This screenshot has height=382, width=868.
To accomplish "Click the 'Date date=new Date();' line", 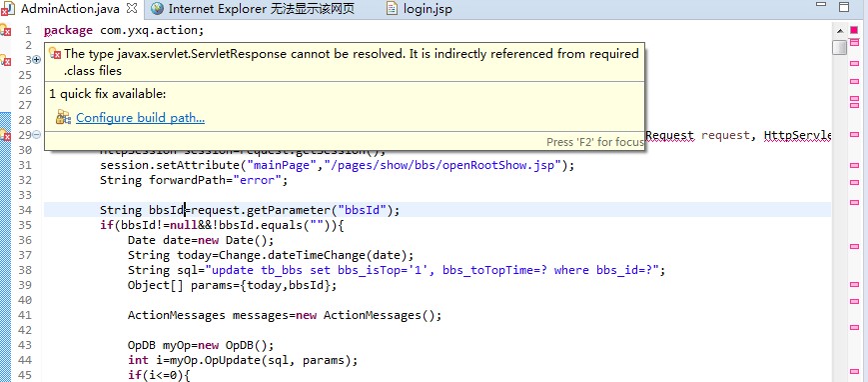I will coord(201,240).
